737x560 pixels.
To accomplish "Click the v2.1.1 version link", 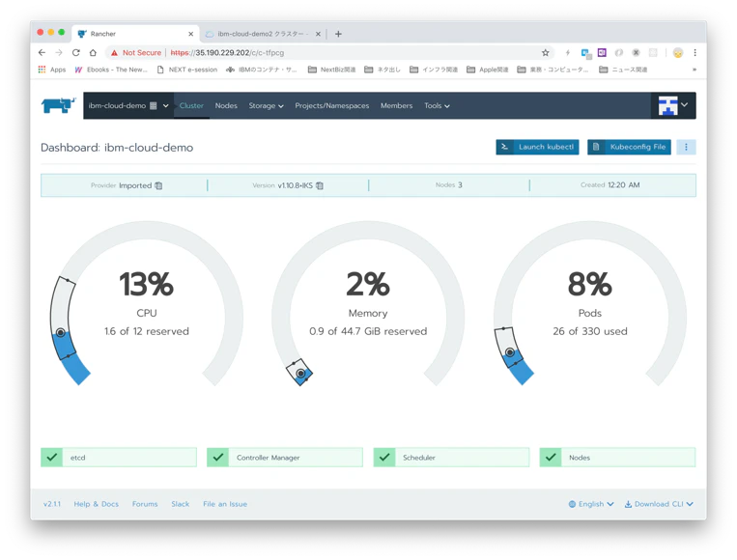I will (x=52, y=504).
